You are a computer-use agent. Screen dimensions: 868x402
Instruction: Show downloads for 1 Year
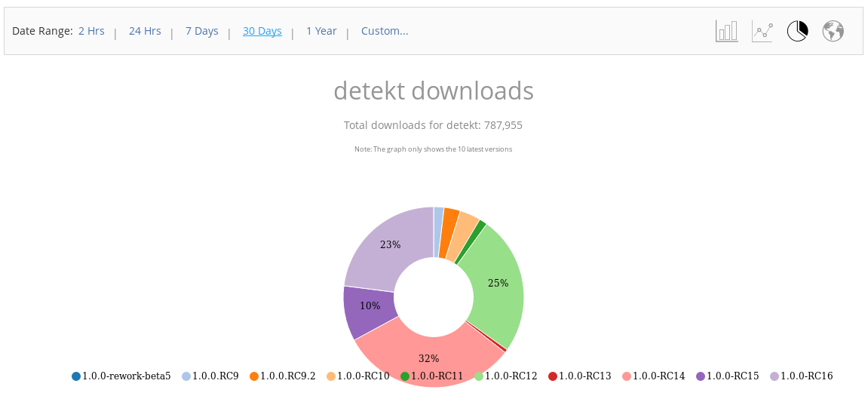click(321, 31)
